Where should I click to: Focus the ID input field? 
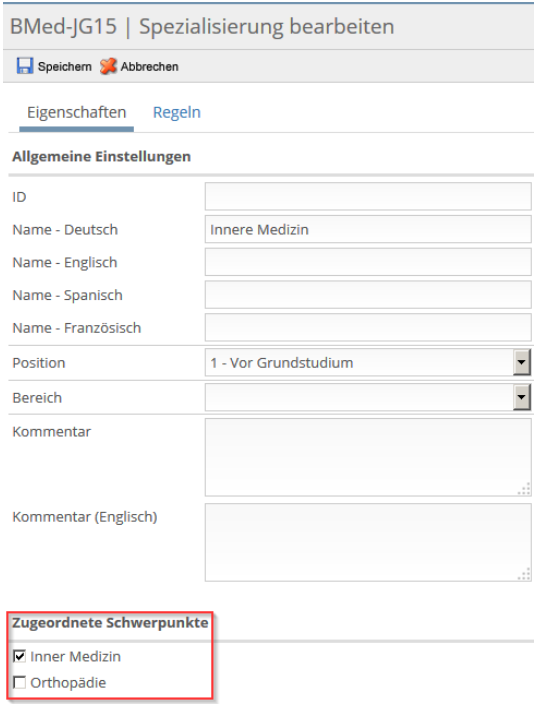[368, 196]
